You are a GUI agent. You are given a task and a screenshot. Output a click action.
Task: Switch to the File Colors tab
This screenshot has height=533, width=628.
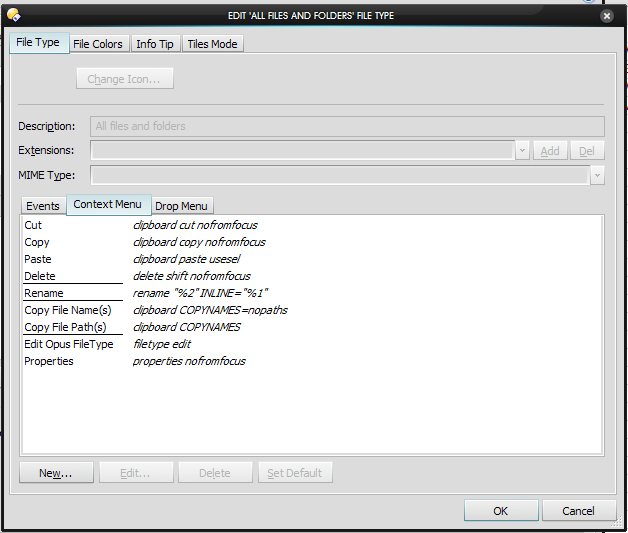coord(98,44)
